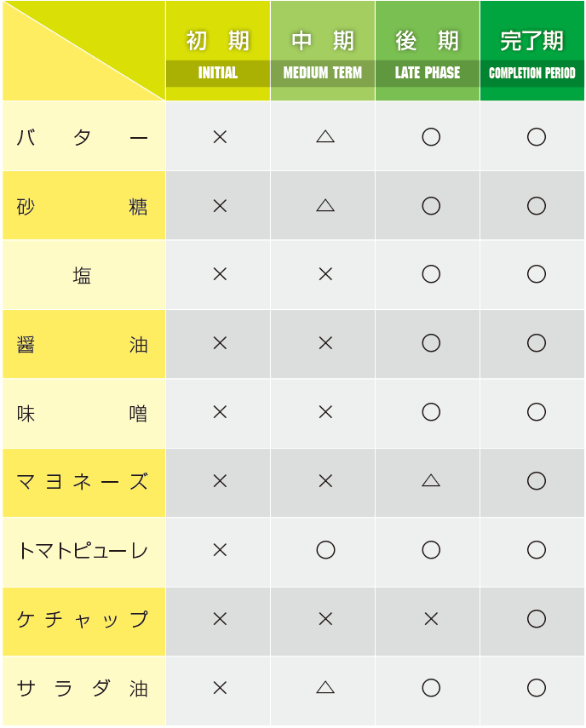The width and height of the screenshot is (586, 728).
Task: Click the サラダ油 row label
Action: coord(83,689)
